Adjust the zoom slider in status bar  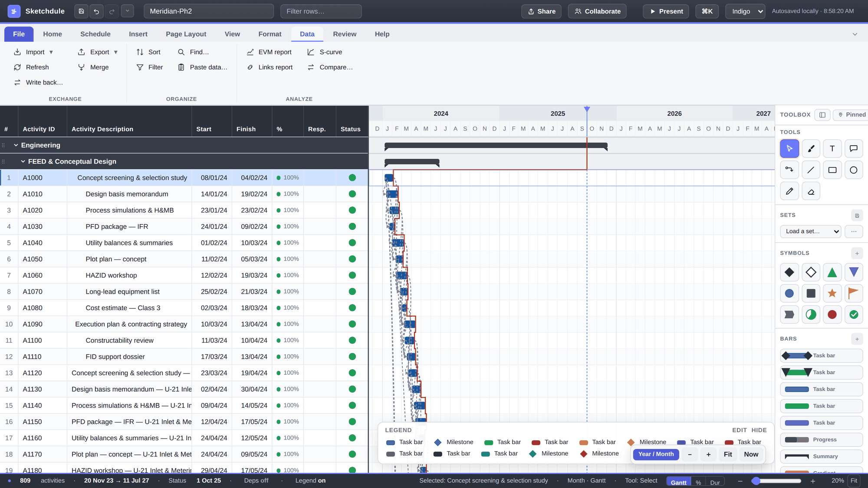tap(776, 481)
